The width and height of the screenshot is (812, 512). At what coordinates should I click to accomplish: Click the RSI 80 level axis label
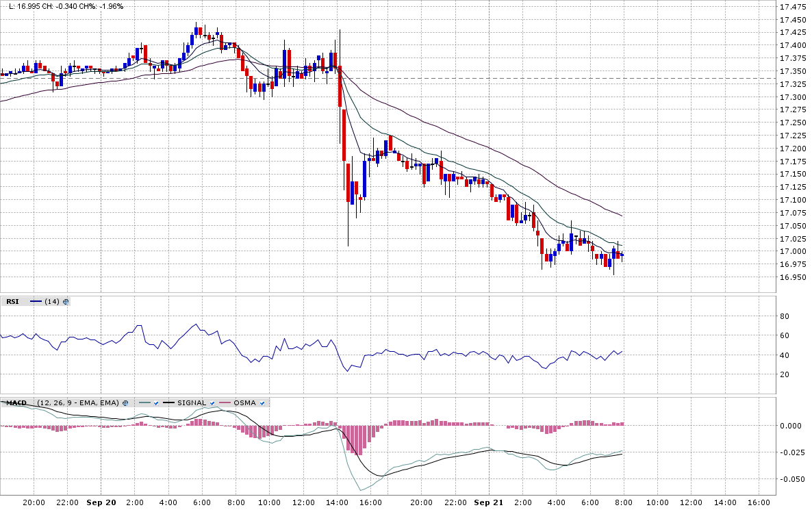[x=785, y=316]
